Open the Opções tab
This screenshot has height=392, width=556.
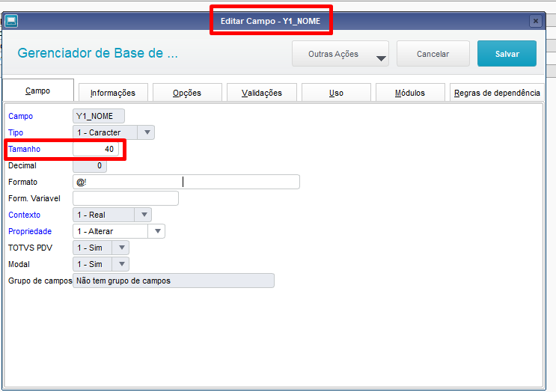click(187, 93)
